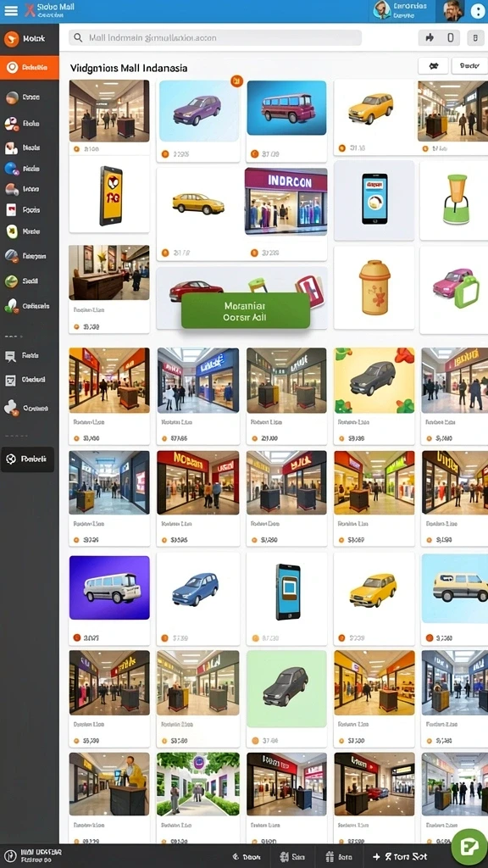Open the yellow sedan beside the INDRCON storefront
Screen dimensions: 488x868
point(198,203)
